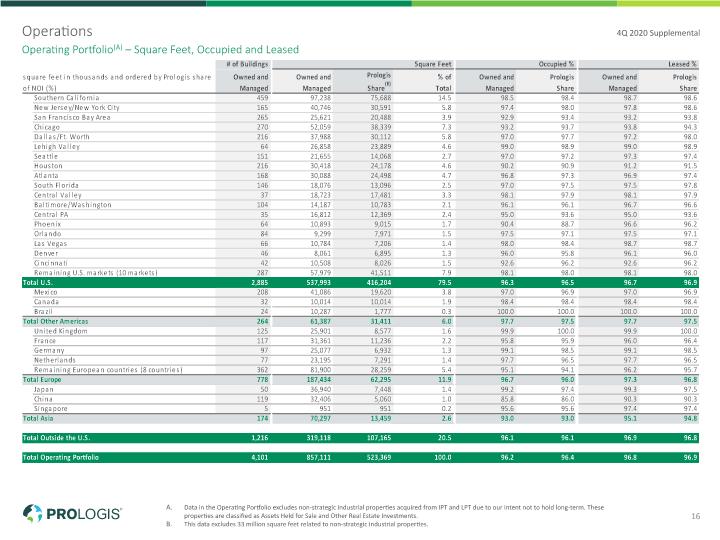This screenshot has height=540, width=720.
Task: Select the 'Total Outside the U.S.' row label
Action: click(56, 438)
